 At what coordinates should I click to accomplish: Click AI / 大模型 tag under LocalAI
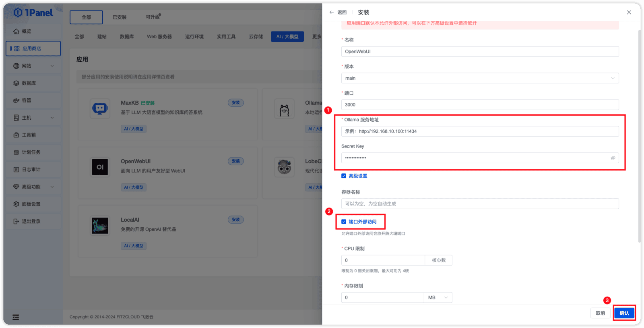tap(134, 246)
